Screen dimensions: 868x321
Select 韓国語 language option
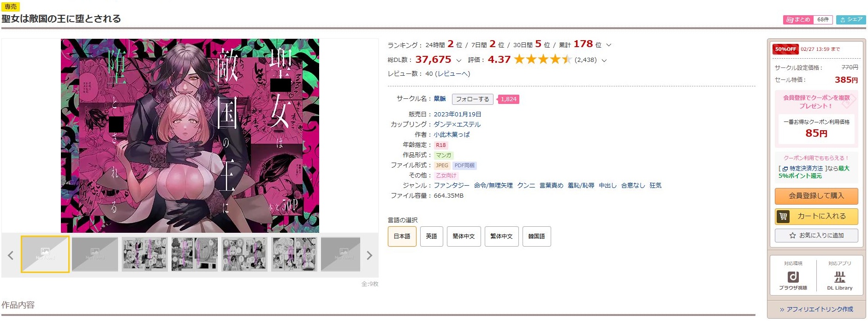536,236
